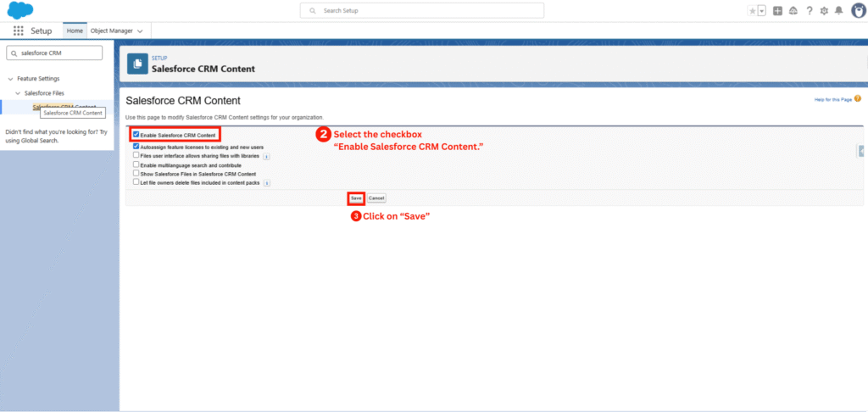Click in the Search Setup field

point(422,10)
